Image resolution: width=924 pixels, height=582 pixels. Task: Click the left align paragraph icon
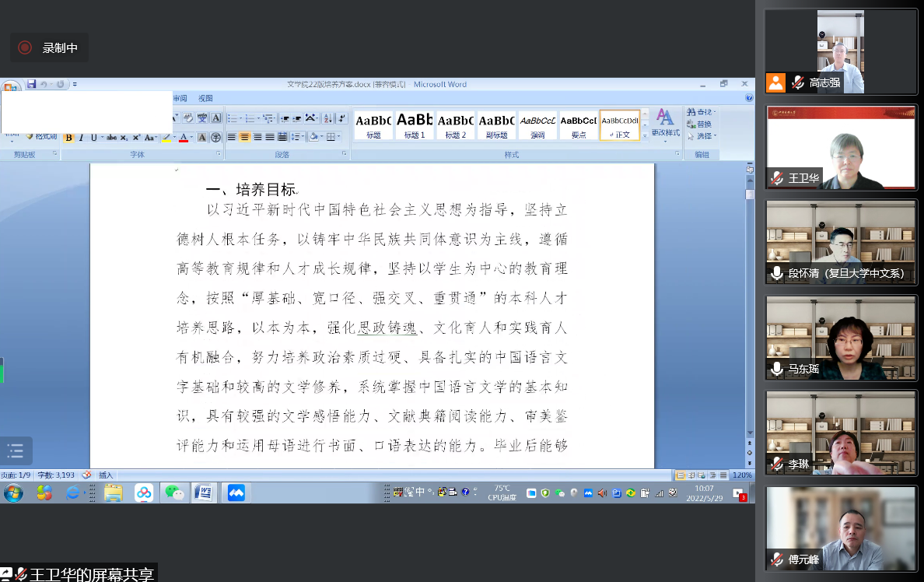tap(231, 138)
